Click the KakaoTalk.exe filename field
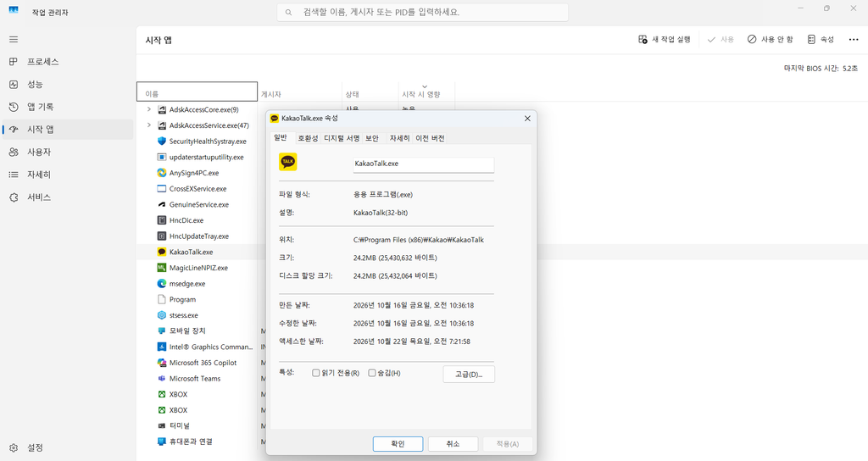This screenshot has height=461, width=868. coord(424,164)
